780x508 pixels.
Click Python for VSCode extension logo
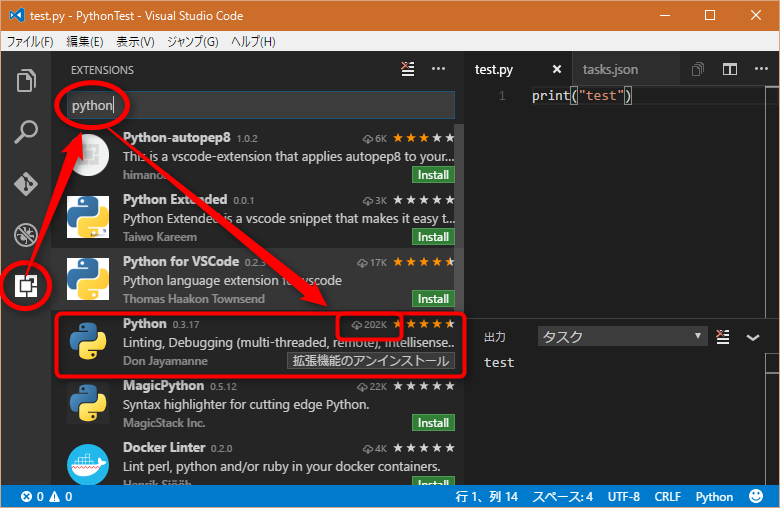click(88, 279)
